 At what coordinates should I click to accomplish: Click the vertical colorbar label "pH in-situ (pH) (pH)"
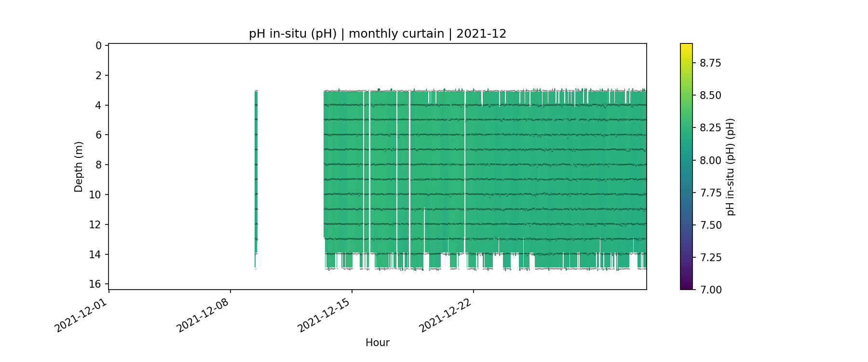pyautogui.click(x=731, y=167)
